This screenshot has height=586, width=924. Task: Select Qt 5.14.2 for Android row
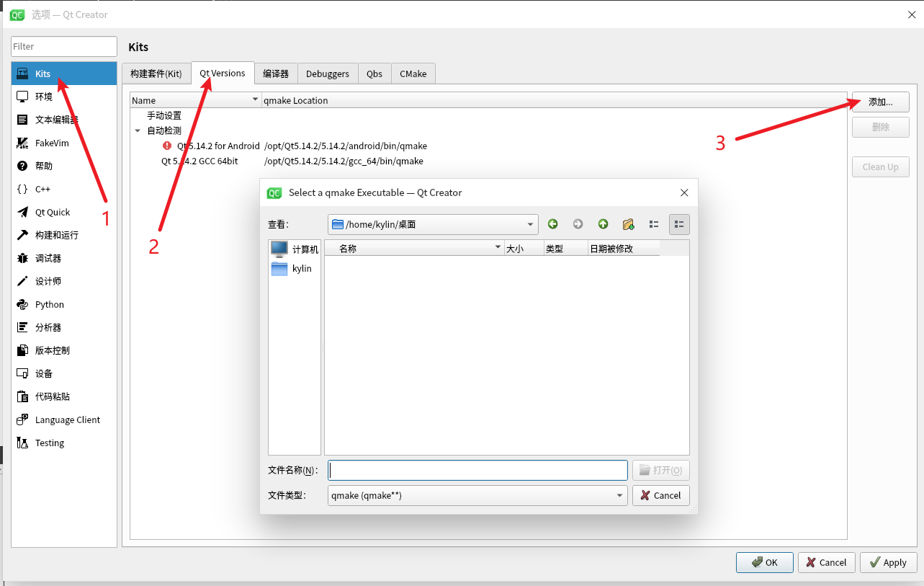(x=488, y=146)
